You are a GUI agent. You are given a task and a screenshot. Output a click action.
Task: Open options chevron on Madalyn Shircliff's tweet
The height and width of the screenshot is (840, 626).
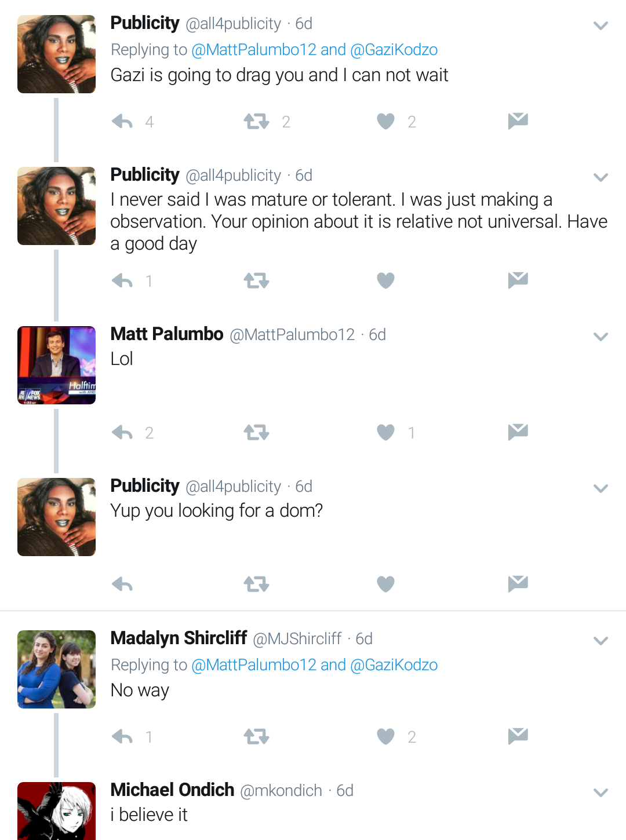[x=601, y=641]
